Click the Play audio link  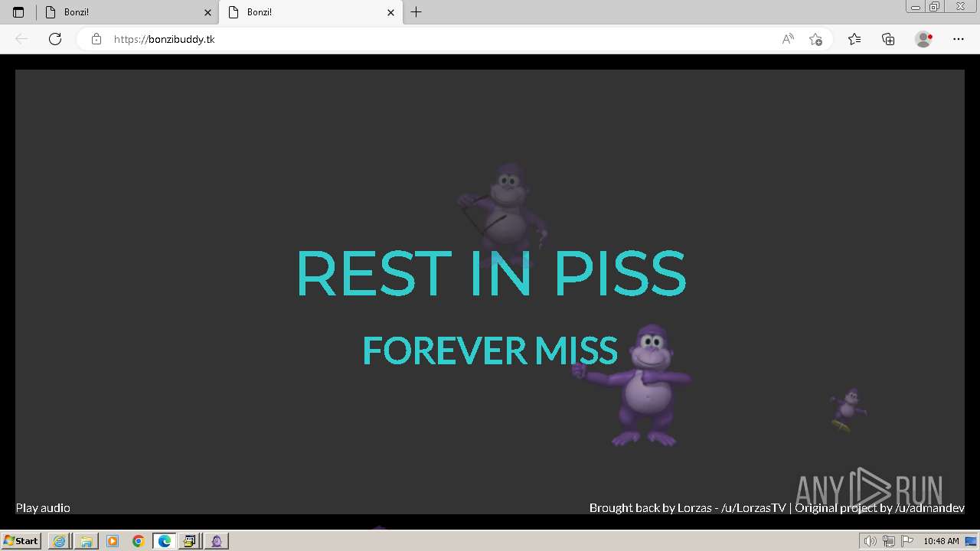pyautogui.click(x=43, y=508)
